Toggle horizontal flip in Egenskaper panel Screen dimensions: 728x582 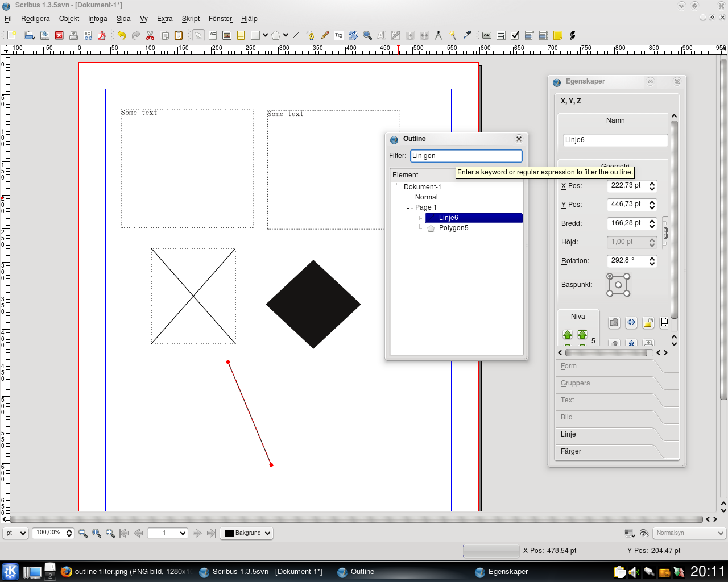[631, 323]
